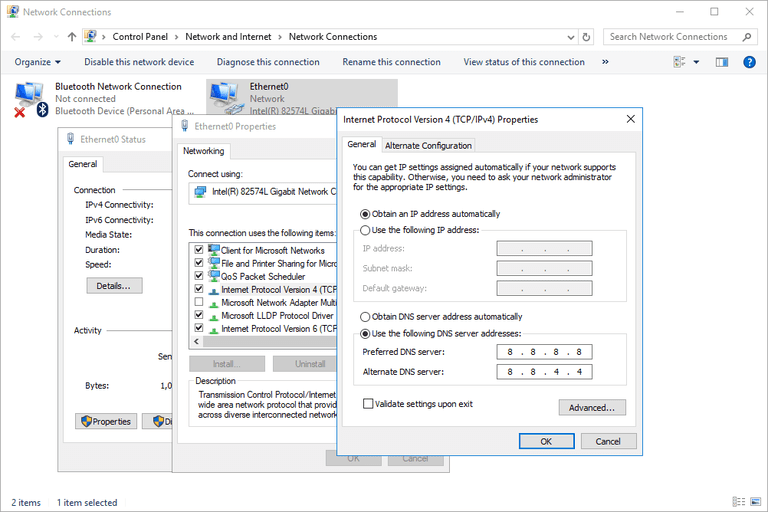This screenshot has height=512, width=768.
Task: Uncheck QoS Packet Scheduler item
Action: pos(199,276)
